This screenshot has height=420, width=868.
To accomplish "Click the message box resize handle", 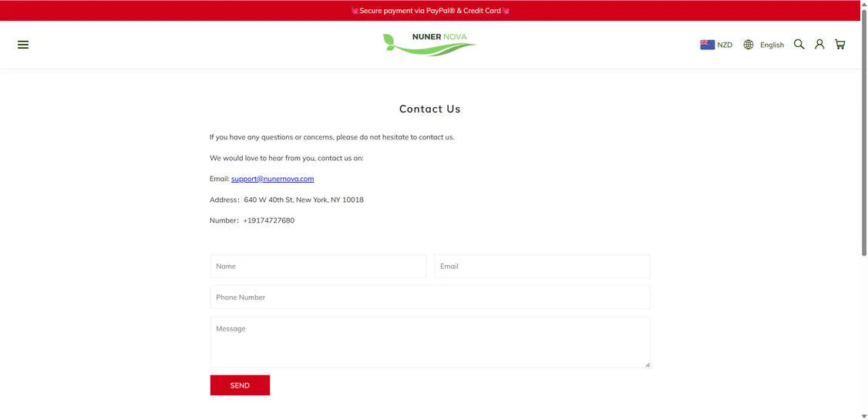I will point(647,364).
